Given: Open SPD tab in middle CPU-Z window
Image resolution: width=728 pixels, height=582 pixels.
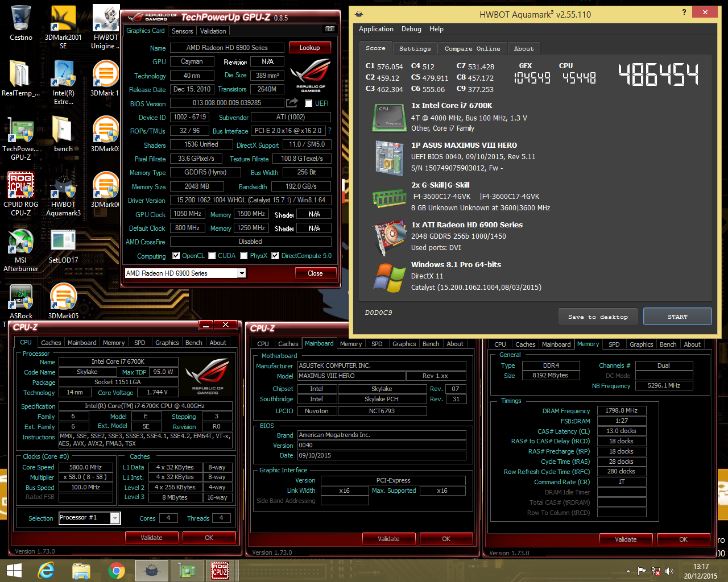Looking at the screenshot, I should (377, 344).
